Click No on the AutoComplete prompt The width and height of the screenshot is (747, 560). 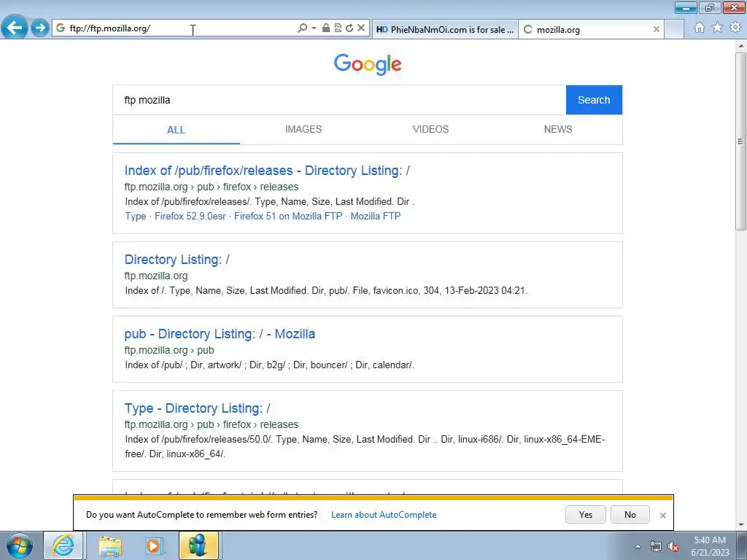coord(630,514)
